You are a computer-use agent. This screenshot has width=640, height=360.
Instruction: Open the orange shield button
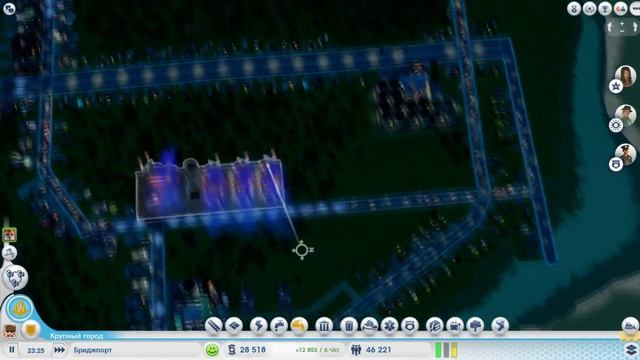30,329
